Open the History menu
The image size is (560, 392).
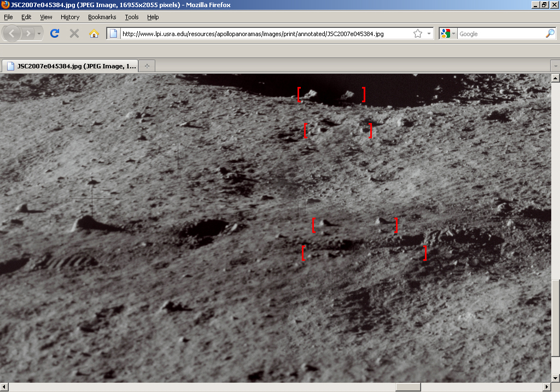70,17
